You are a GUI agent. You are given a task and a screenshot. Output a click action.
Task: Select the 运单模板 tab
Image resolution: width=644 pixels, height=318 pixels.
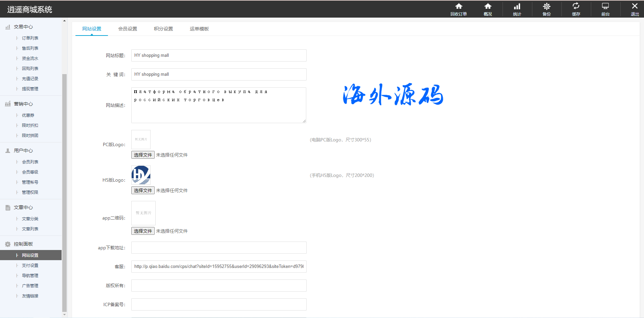pyautogui.click(x=199, y=29)
